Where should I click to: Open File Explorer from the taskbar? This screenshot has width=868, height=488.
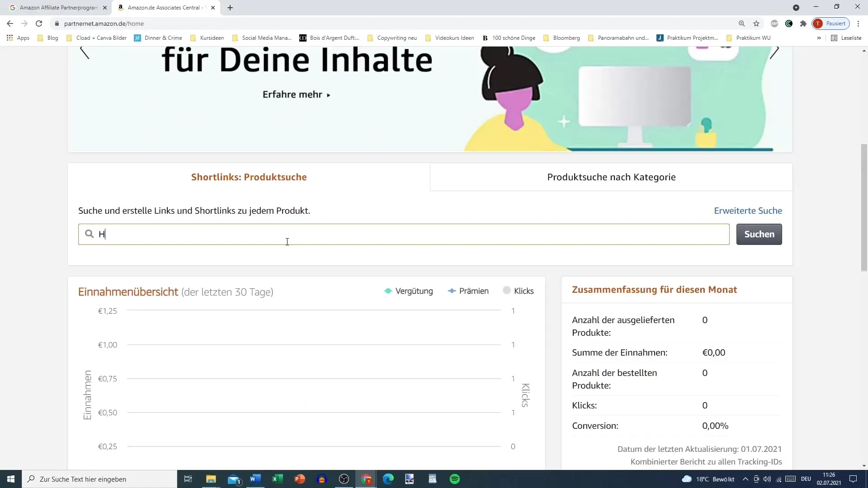tap(211, 479)
